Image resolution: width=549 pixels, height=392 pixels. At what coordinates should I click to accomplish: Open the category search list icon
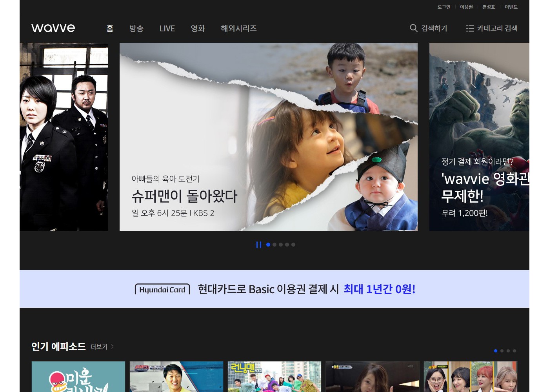tap(470, 28)
